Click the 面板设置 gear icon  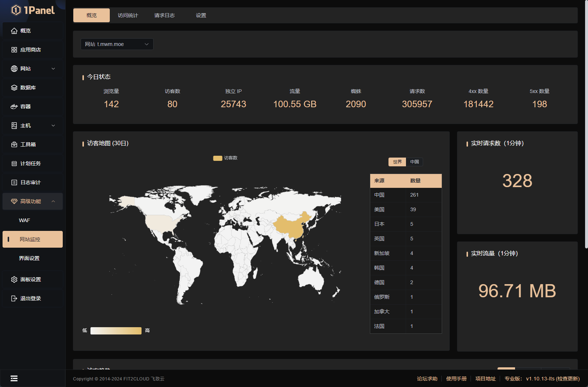tap(14, 279)
